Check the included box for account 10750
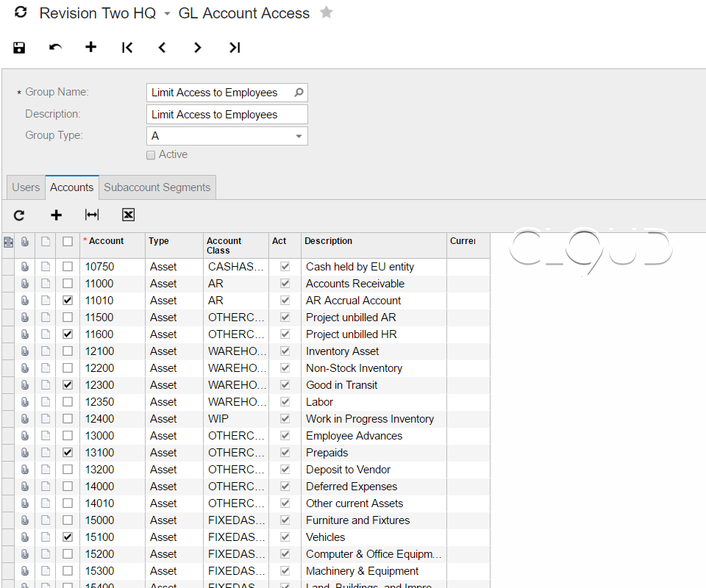 pyautogui.click(x=68, y=267)
